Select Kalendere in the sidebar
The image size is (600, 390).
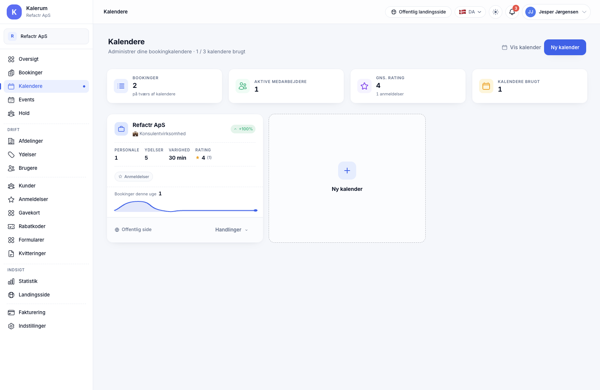[46, 86]
